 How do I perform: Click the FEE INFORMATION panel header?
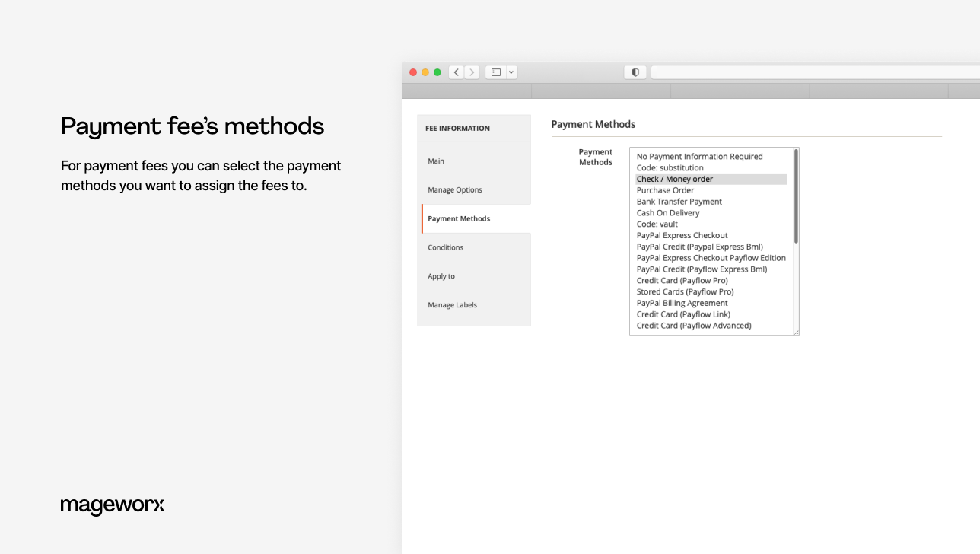(457, 128)
